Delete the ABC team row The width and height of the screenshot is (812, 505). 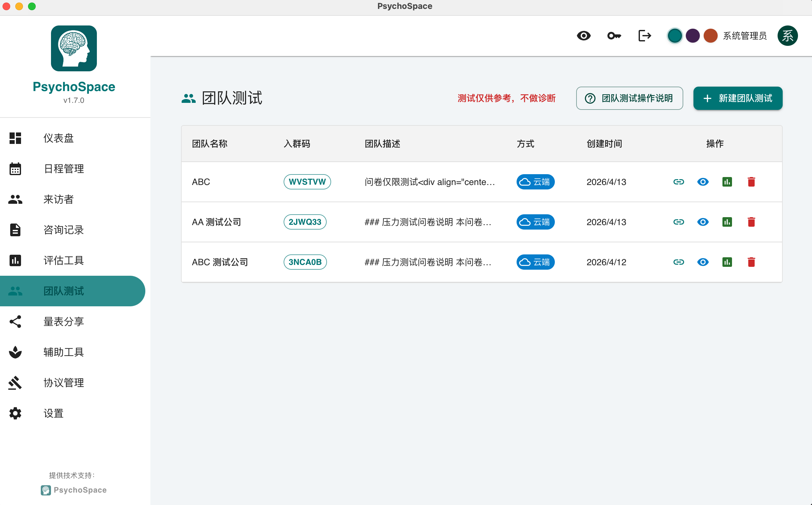coord(751,182)
